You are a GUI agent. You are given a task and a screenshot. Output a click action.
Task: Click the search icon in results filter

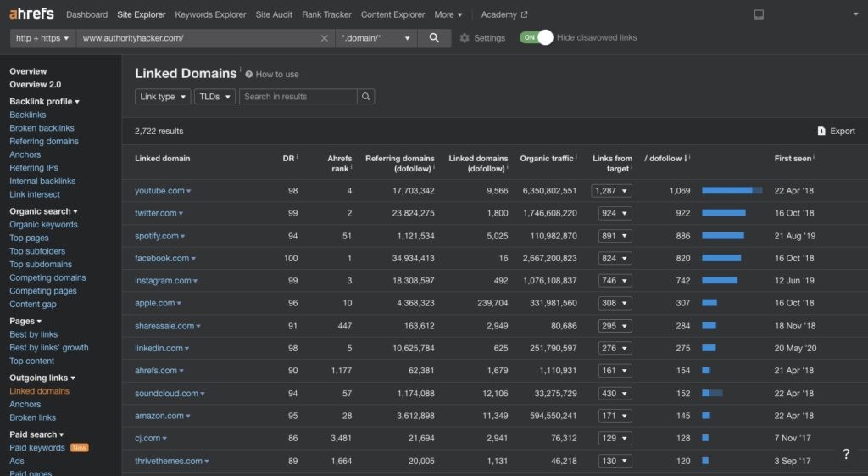pos(365,97)
